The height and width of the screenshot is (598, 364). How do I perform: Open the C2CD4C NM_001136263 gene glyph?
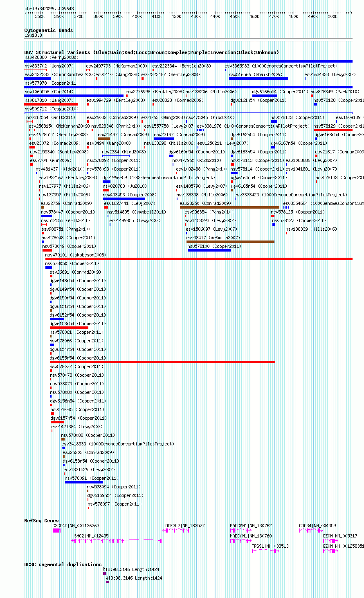(x=56, y=531)
